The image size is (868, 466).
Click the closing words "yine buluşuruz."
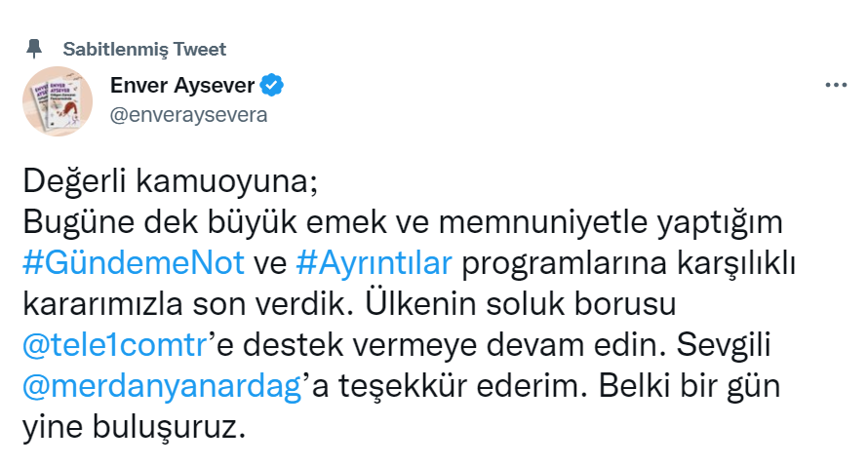(130, 427)
